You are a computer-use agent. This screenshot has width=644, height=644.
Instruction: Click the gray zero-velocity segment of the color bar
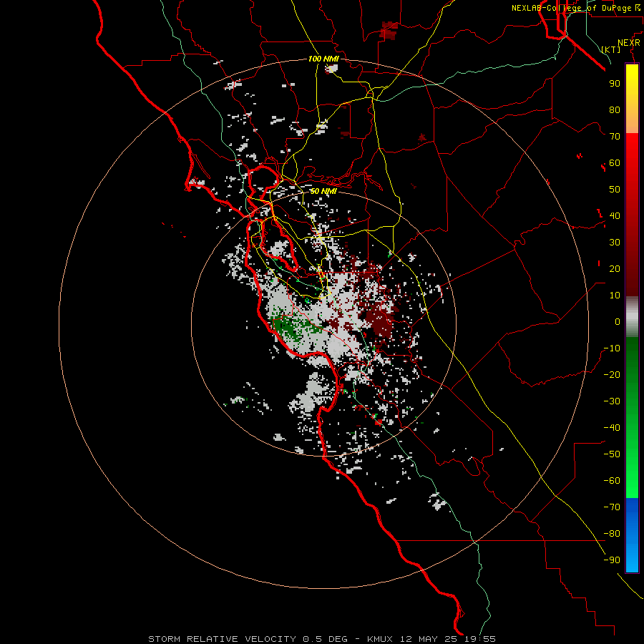point(632,316)
